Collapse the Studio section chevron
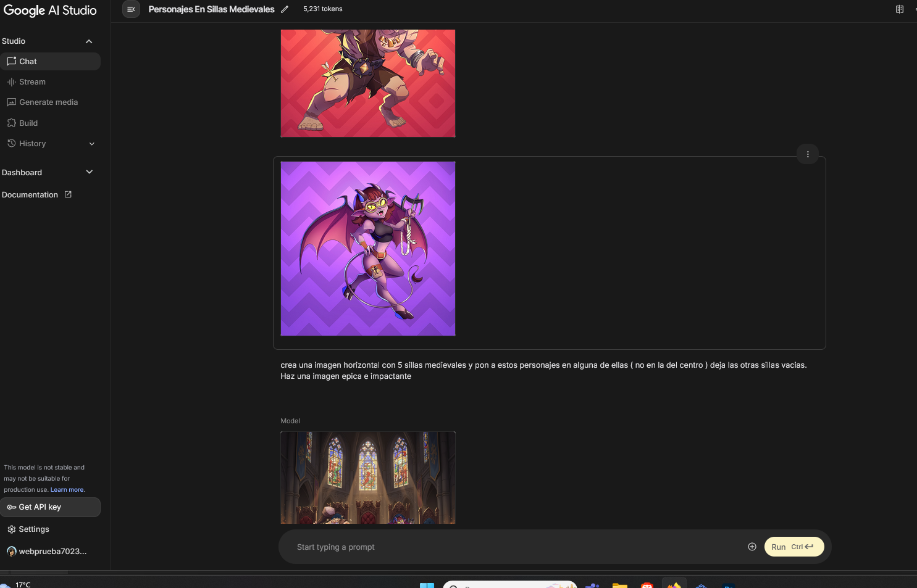This screenshot has width=917, height=588. pyautogui.click(x=89, y=41)
